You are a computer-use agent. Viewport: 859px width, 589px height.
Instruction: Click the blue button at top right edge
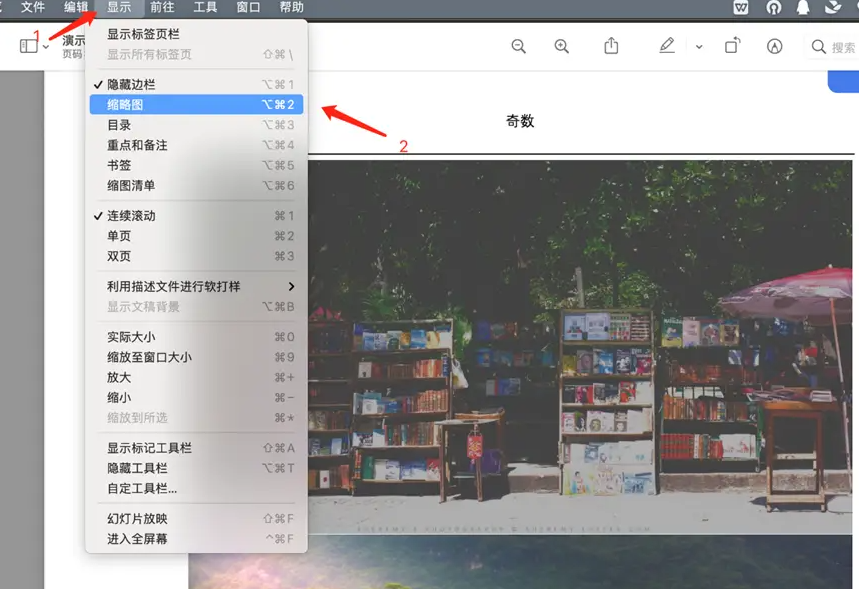click(844, 82)
